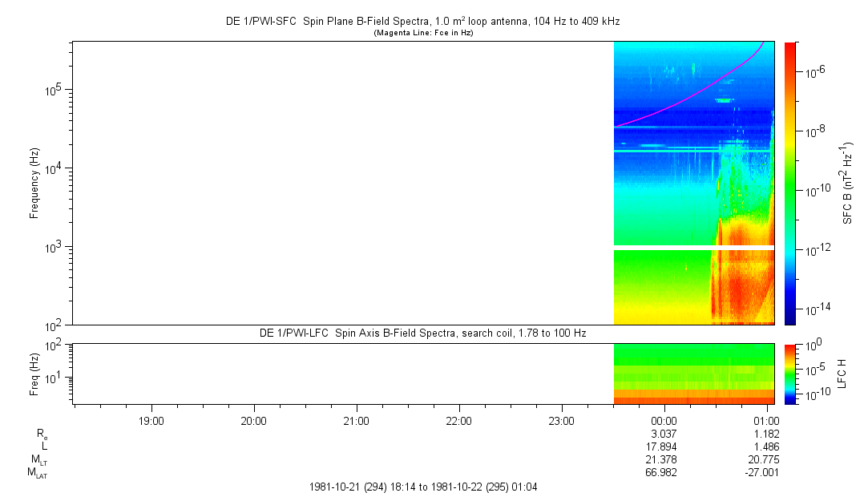Click the 23:00 time axis tick label
Image resolution: width=868 pixels, height=497 pixels.
(562, 420)
